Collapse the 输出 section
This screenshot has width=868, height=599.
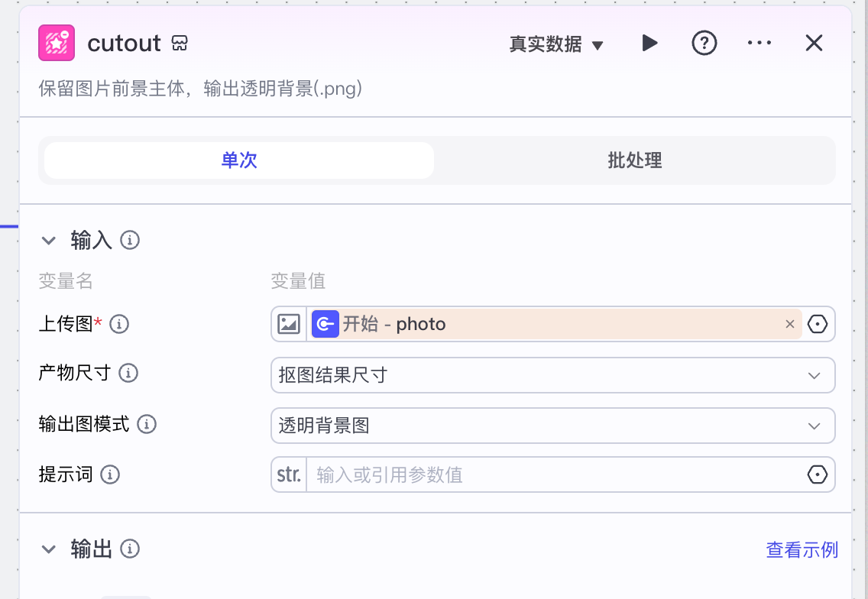click(49, 549)
